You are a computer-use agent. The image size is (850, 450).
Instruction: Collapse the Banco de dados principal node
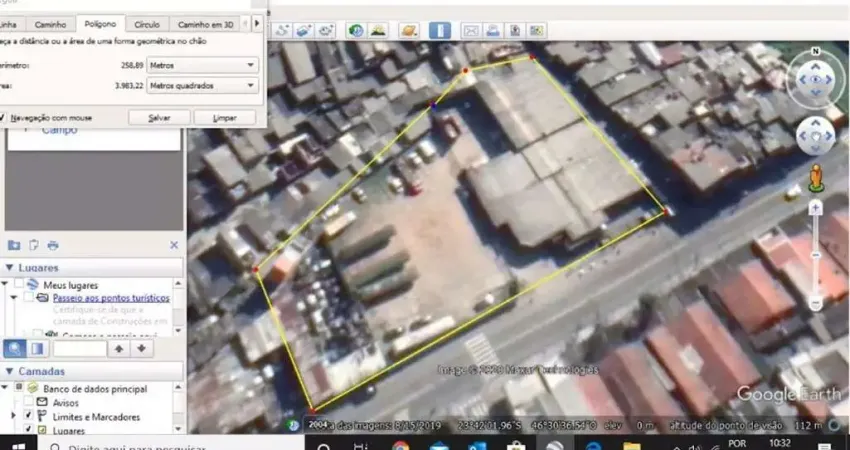click(3, 388)
